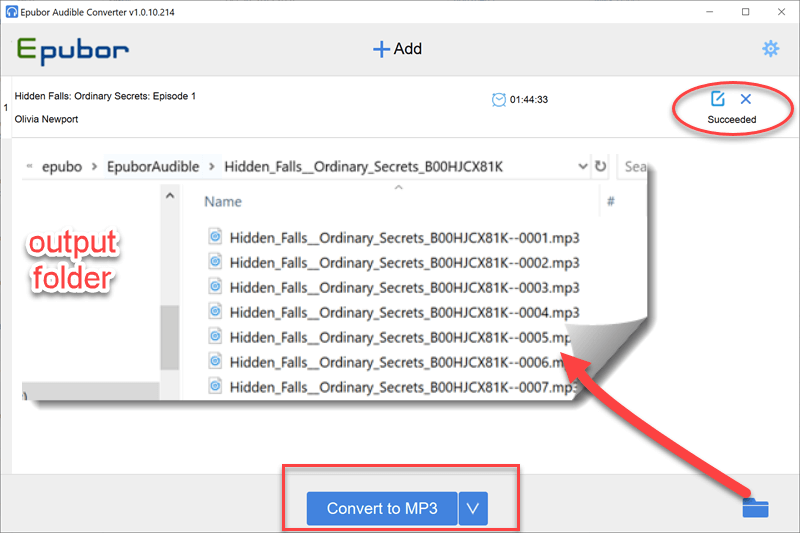Select the book title Hidden Falls: Ordinary Secrets

click(x=105, y=96)
